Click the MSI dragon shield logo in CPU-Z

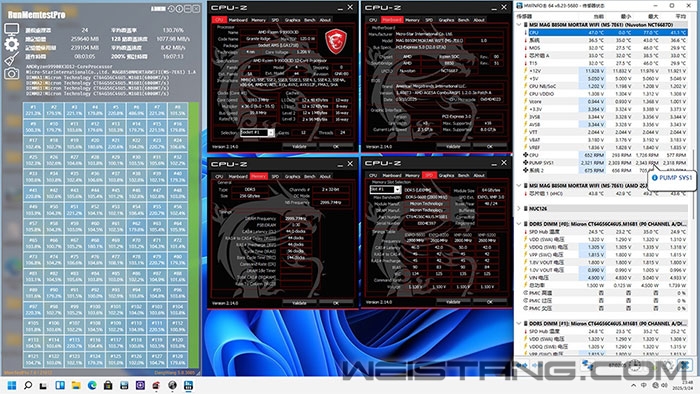point(336,41)
